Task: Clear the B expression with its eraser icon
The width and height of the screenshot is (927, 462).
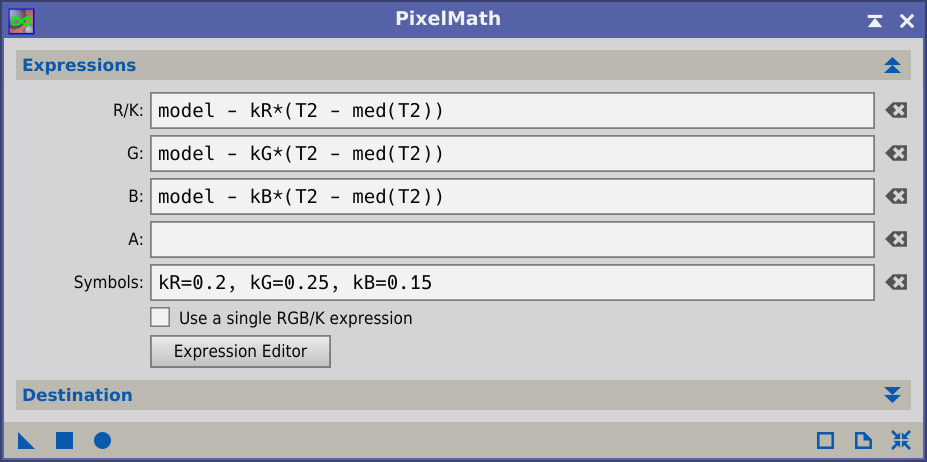Action: 896,196
